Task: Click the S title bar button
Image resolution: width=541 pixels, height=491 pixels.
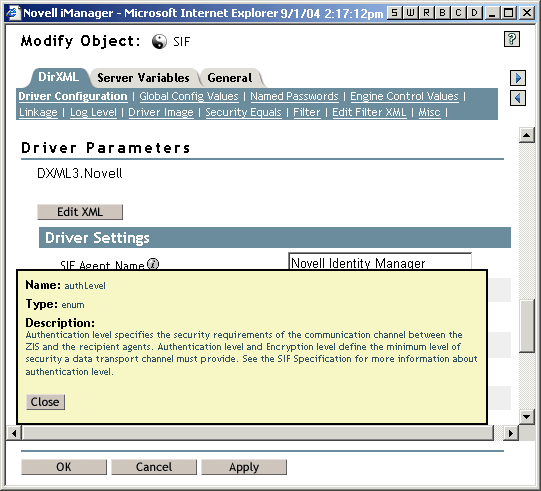Action: [394, 13]
